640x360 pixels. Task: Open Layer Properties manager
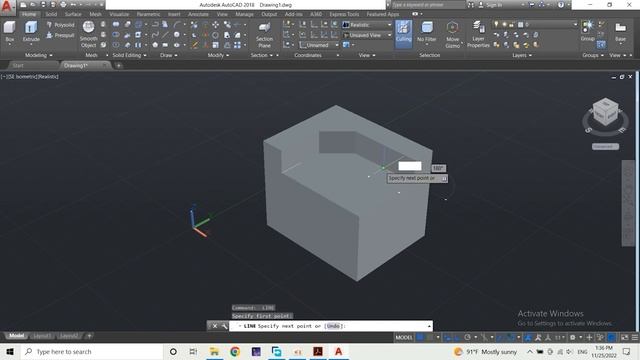(478, 34)
